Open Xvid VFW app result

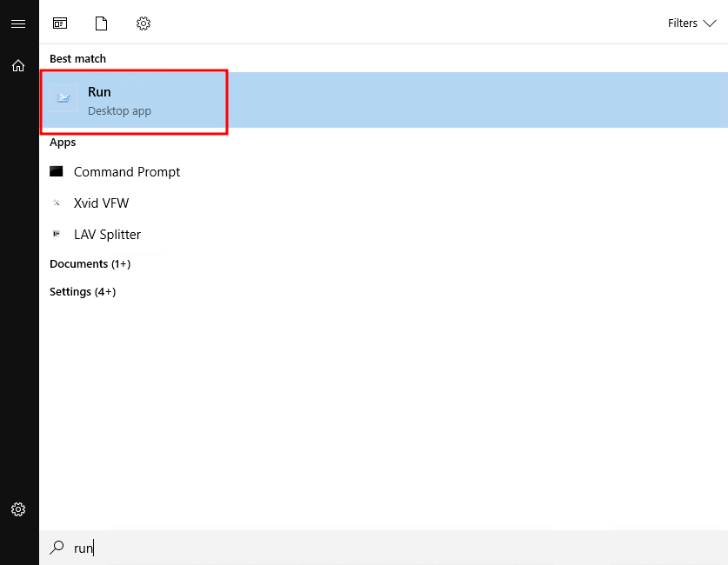coord(384,203)
